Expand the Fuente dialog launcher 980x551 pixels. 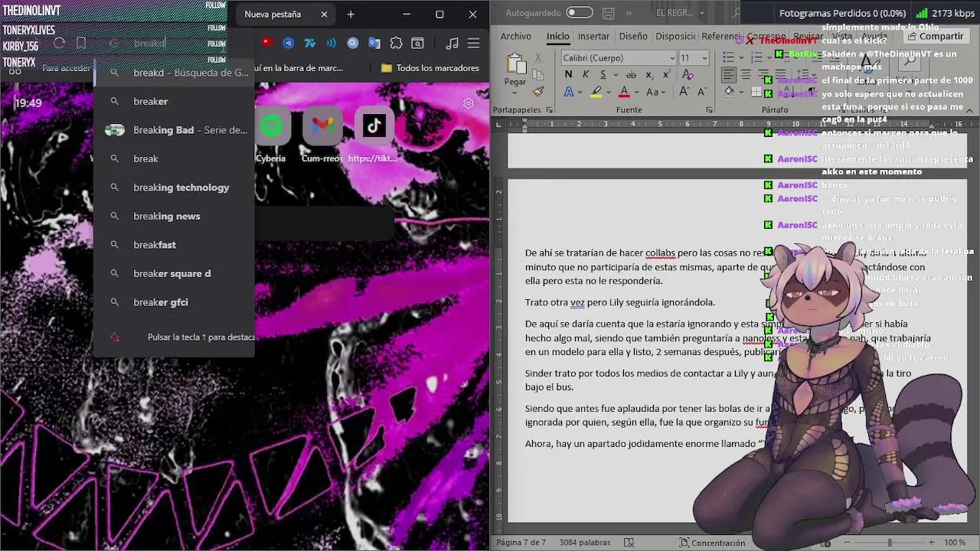710,110
